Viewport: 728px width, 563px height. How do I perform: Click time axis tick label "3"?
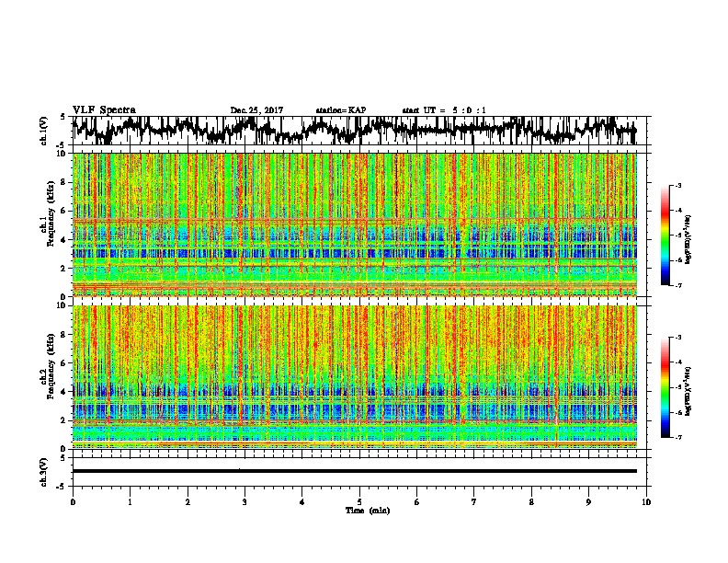coord(245,502)
